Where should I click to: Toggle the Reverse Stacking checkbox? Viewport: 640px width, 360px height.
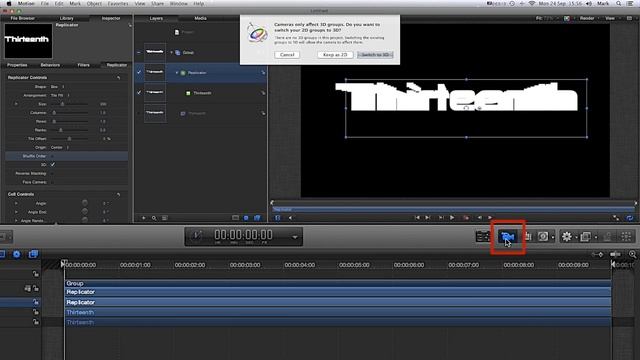coord(53,173)
